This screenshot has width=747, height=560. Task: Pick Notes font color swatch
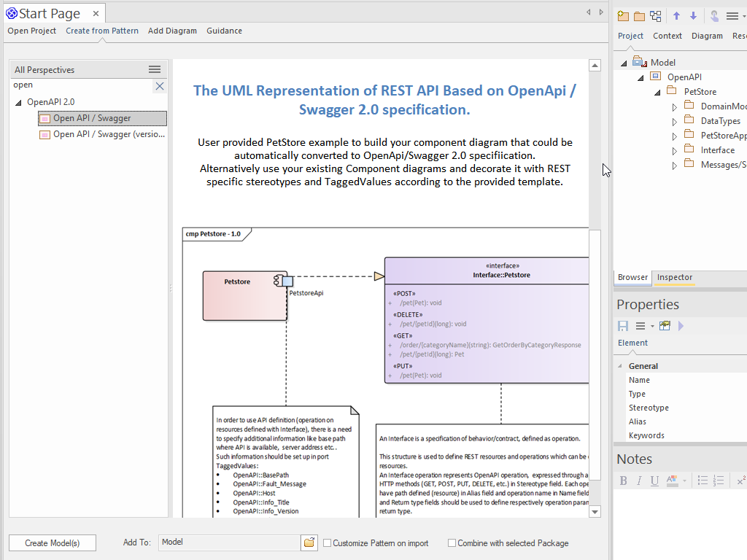[672, 481]
